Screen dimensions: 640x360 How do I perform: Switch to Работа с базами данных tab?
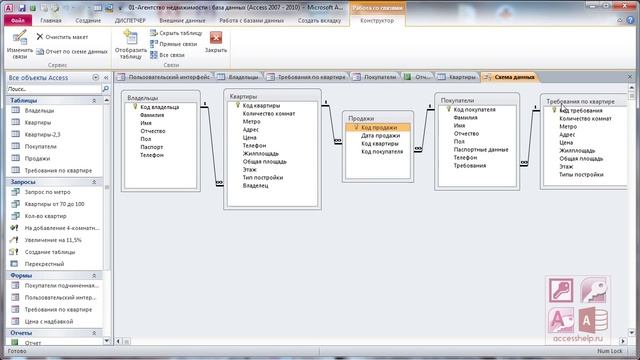(x=251, y=20)
